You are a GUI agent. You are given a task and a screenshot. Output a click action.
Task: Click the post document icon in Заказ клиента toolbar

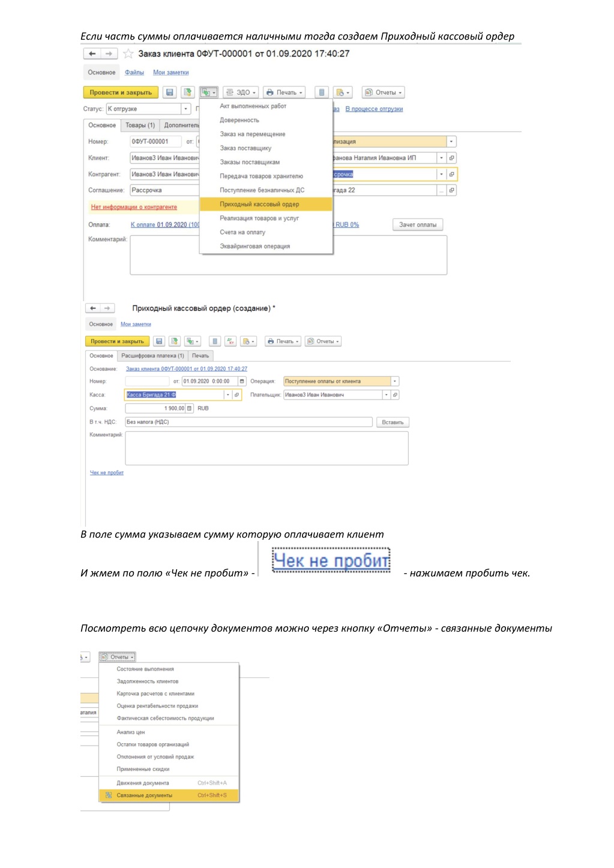click(188, 92)
